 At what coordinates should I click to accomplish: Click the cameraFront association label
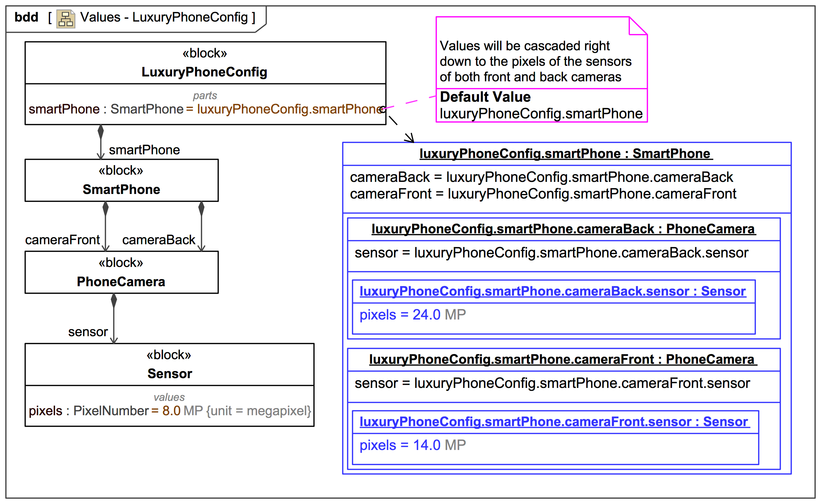tap(62, 240)
